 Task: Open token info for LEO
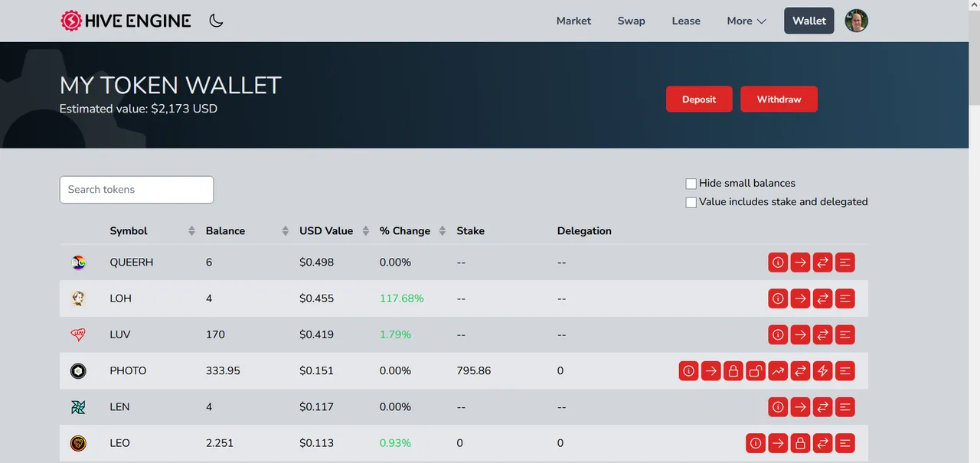point(756,443)
